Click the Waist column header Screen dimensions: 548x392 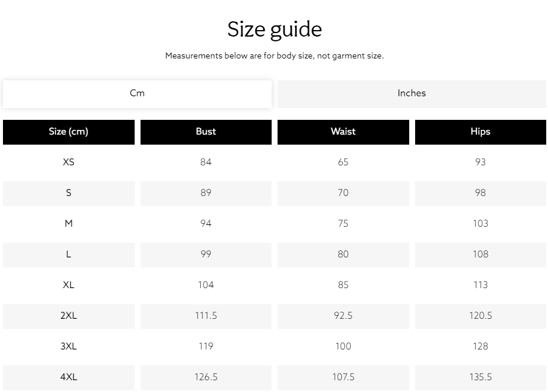(x=343, y=132)
